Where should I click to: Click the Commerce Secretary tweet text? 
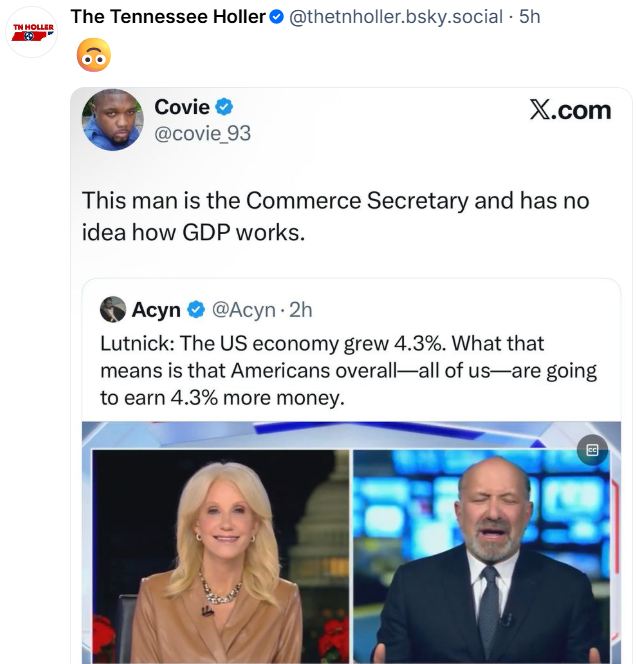pos(336,214)
